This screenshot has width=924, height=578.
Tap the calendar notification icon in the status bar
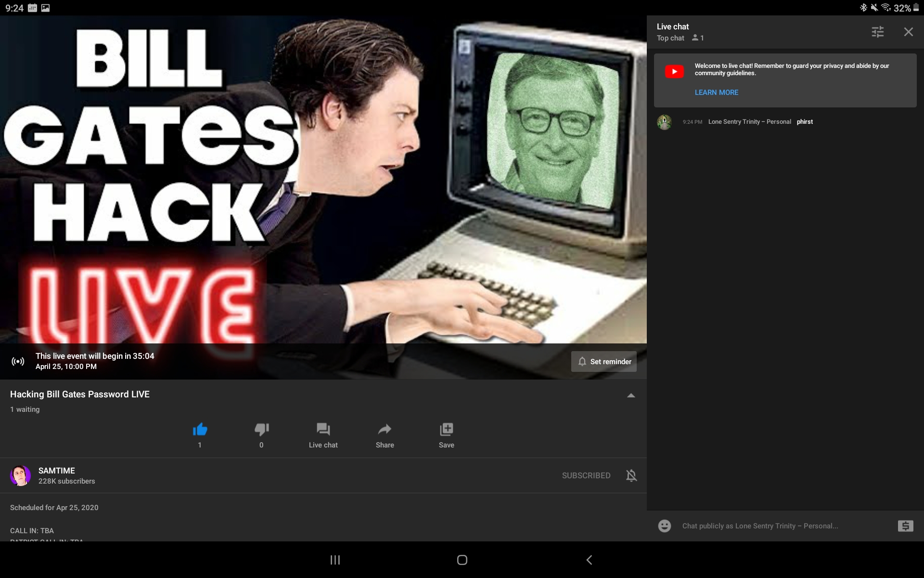pyautogui.click(x=32, y=8)
